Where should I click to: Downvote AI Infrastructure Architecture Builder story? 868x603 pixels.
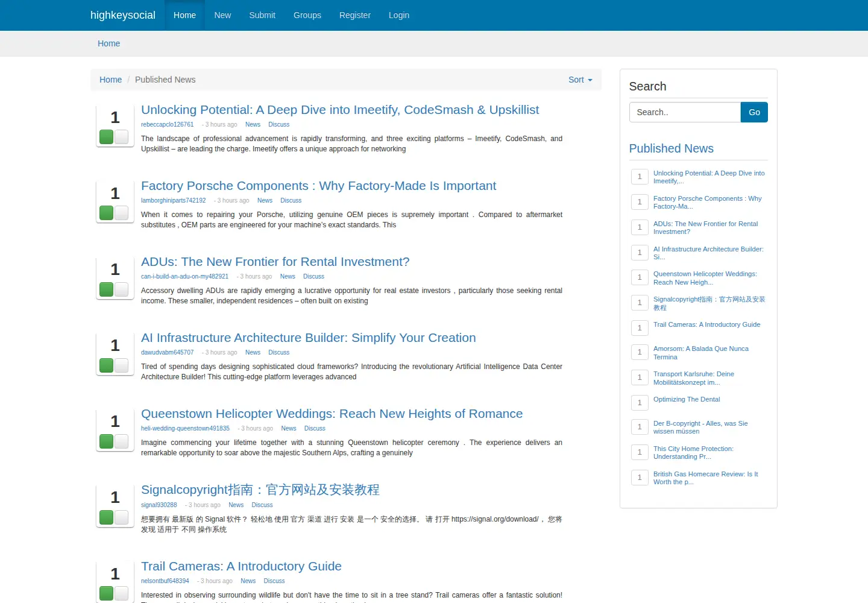(121, 365)
